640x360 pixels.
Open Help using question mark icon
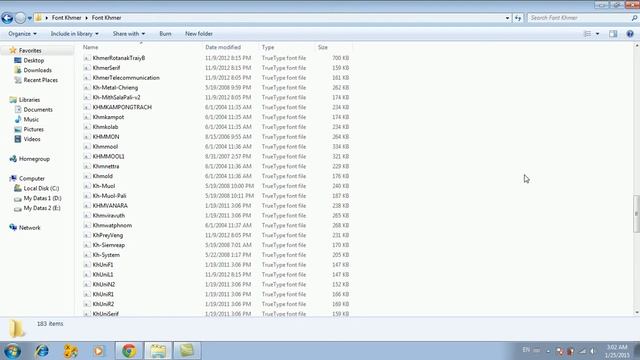click(630, 34)
